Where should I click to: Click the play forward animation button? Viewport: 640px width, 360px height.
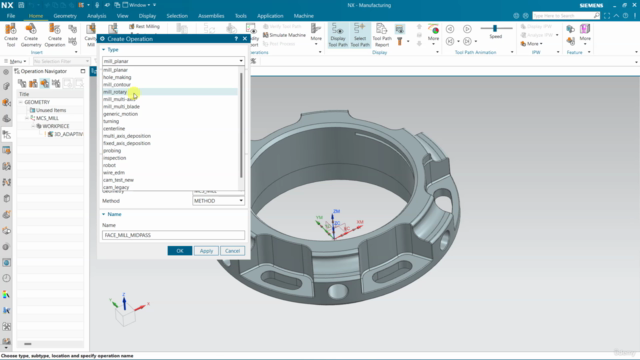point(467,29)
